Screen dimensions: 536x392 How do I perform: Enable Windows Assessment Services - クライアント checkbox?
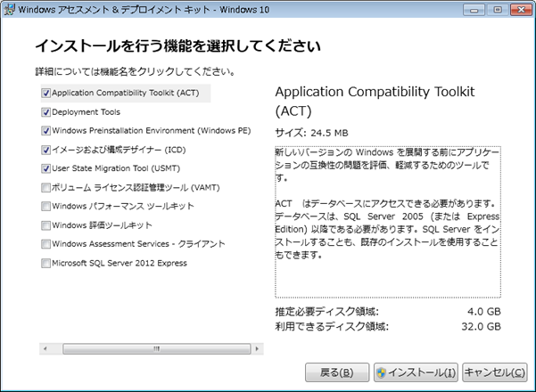(45, 244)
